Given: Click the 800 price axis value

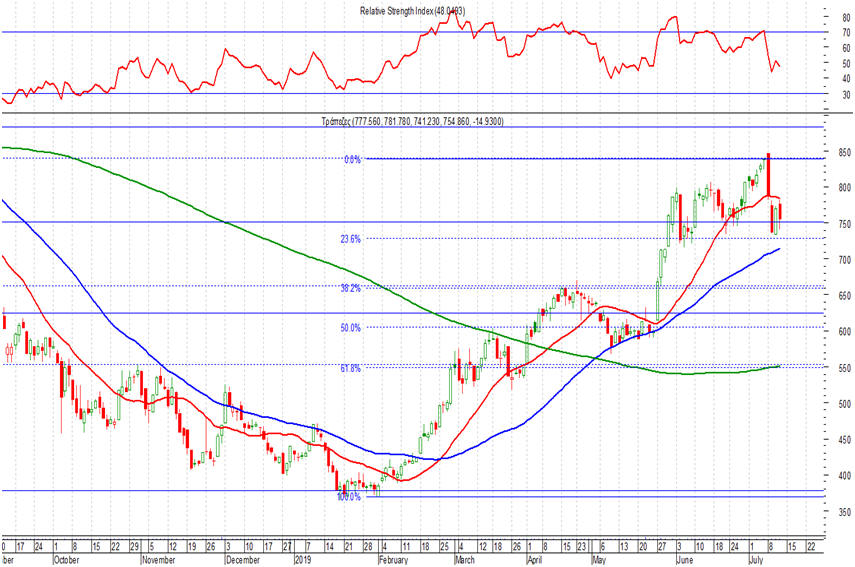Looking at the screenshot, I should pos(845,188).
